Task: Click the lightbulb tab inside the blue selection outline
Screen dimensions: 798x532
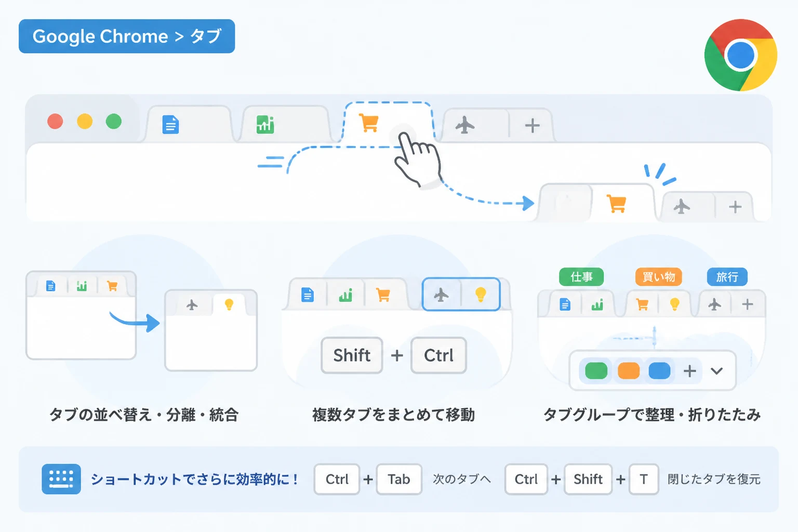Action: [x=481, y=295]
